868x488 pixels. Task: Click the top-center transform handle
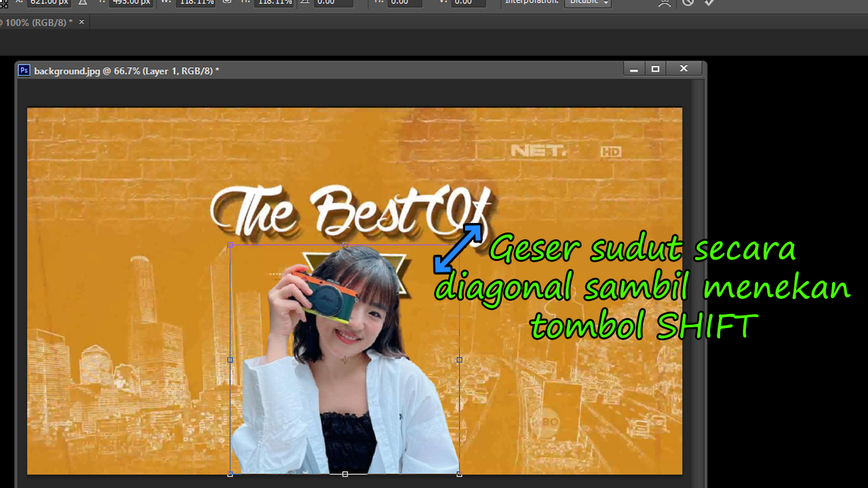[345, 245]
